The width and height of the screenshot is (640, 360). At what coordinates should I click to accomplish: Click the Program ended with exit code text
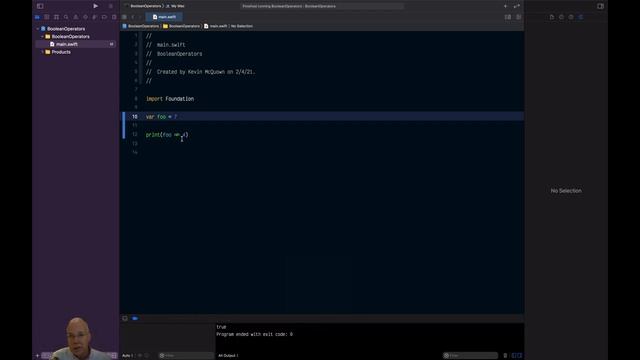254,334
